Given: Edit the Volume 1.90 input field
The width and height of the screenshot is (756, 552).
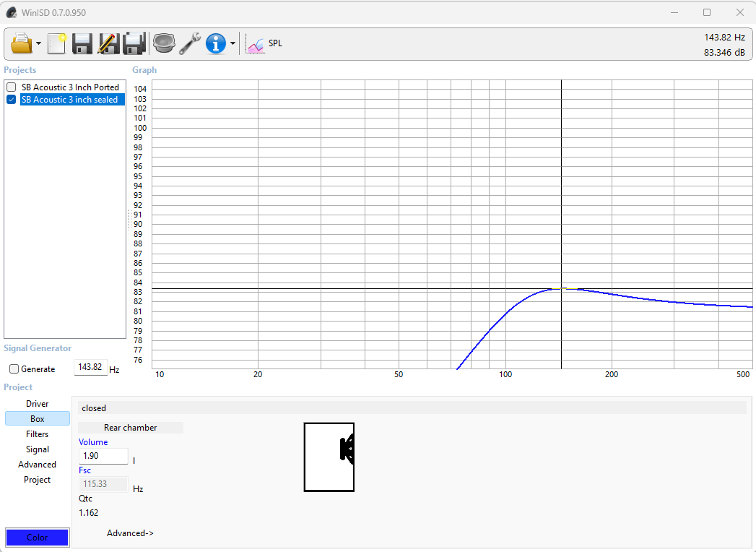Looking at the screenshot, I should 103,456.
